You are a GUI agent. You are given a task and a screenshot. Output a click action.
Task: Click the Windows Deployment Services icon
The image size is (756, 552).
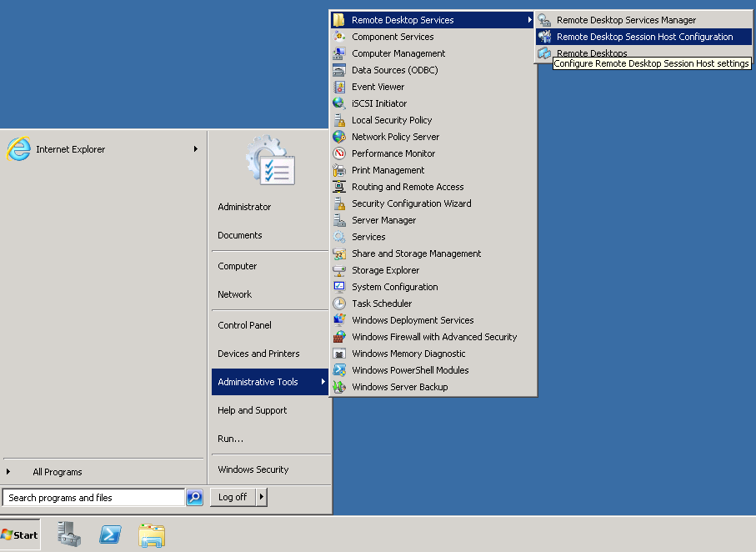(339, 320)
